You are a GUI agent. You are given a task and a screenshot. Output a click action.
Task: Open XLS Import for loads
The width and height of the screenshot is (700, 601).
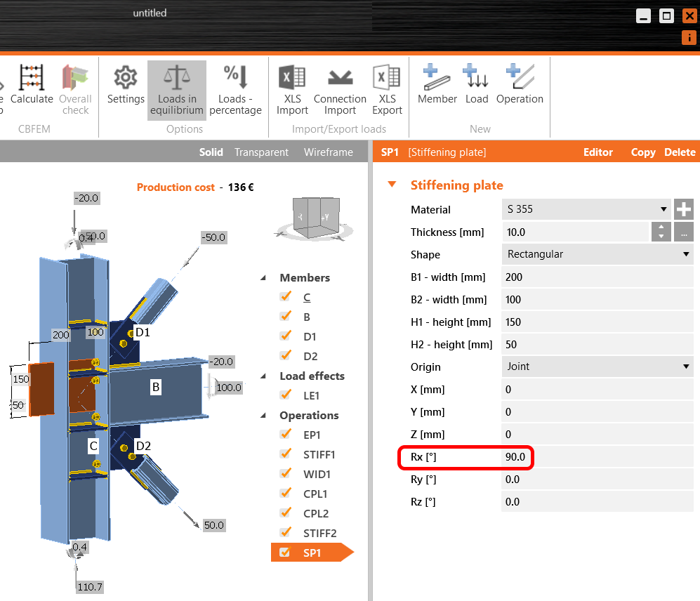291,88
